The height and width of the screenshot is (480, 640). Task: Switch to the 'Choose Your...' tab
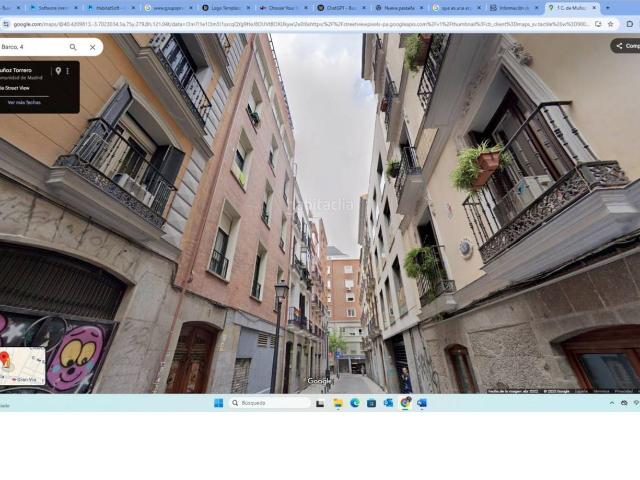pos(282,8)
